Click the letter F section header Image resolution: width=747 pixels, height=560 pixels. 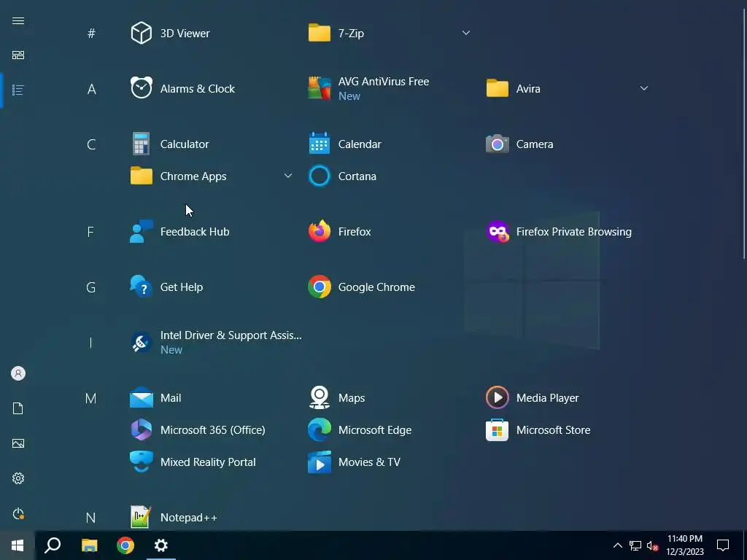point(90,232)
